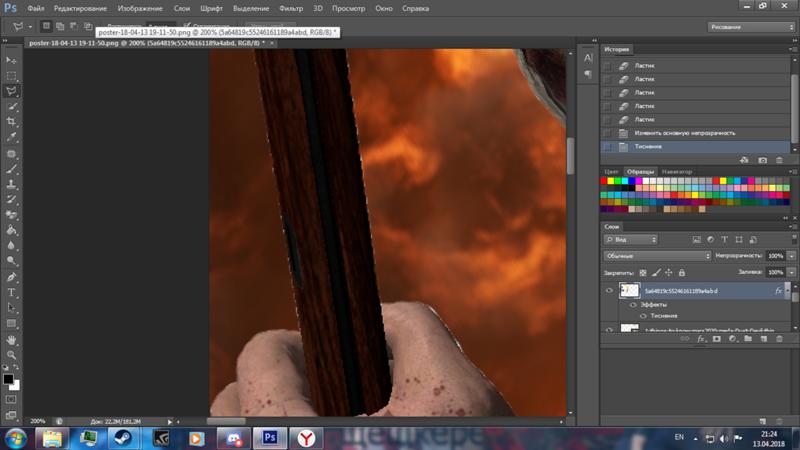Select the Eyedropper tool
The width and height of the screenshot is (800, 450).
pos(11,137)
